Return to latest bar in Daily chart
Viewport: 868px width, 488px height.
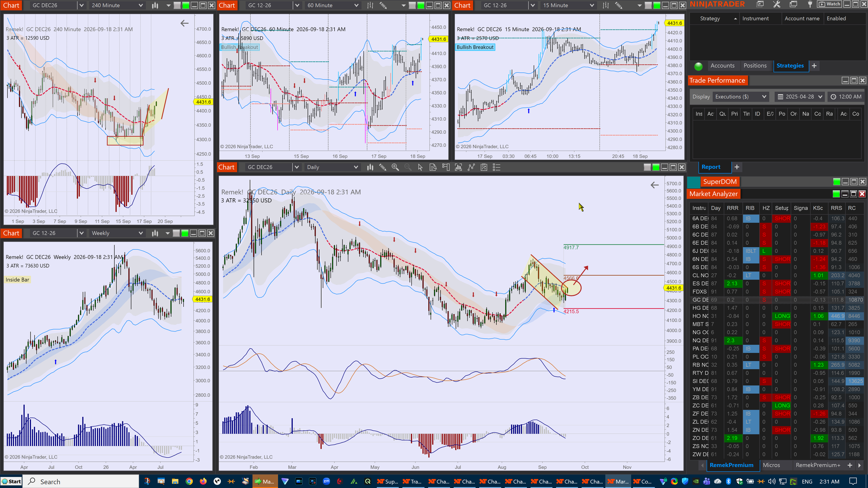pos(654,185)
